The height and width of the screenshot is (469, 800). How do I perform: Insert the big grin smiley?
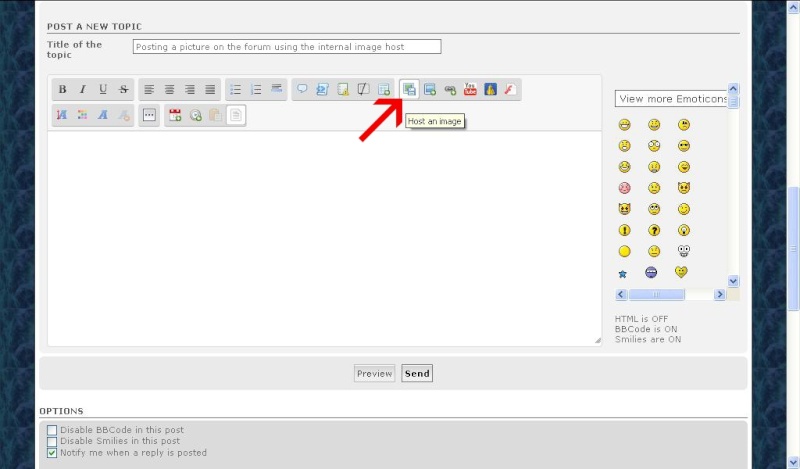624,125
